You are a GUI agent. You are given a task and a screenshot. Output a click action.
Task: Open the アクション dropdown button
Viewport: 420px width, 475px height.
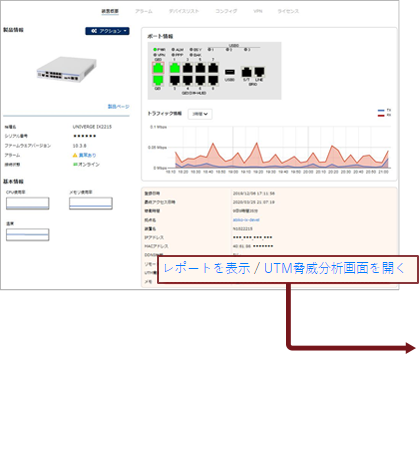(107, 31)
